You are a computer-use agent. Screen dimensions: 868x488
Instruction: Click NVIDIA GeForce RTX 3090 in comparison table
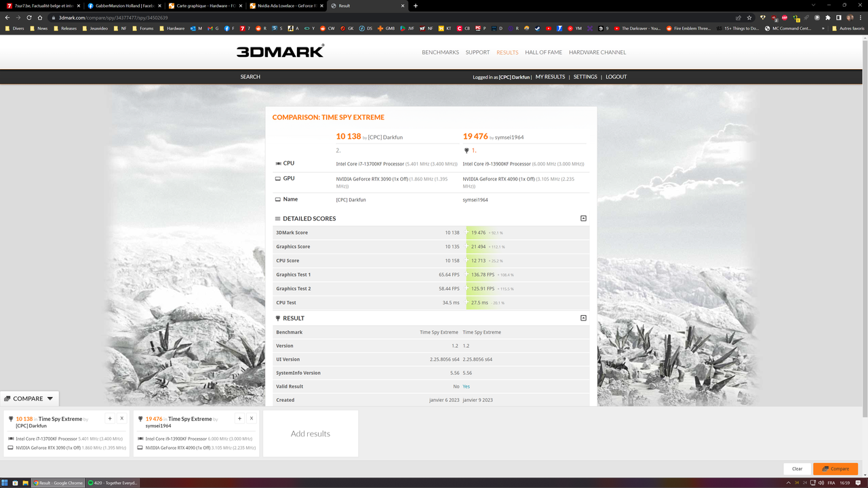374,179
